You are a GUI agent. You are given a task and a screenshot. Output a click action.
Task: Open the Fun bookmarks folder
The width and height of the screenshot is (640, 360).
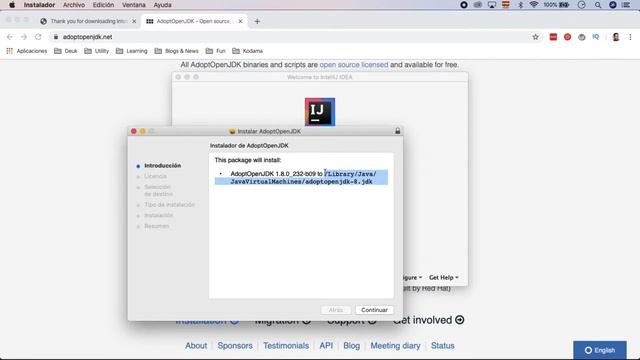coord(216,51)
